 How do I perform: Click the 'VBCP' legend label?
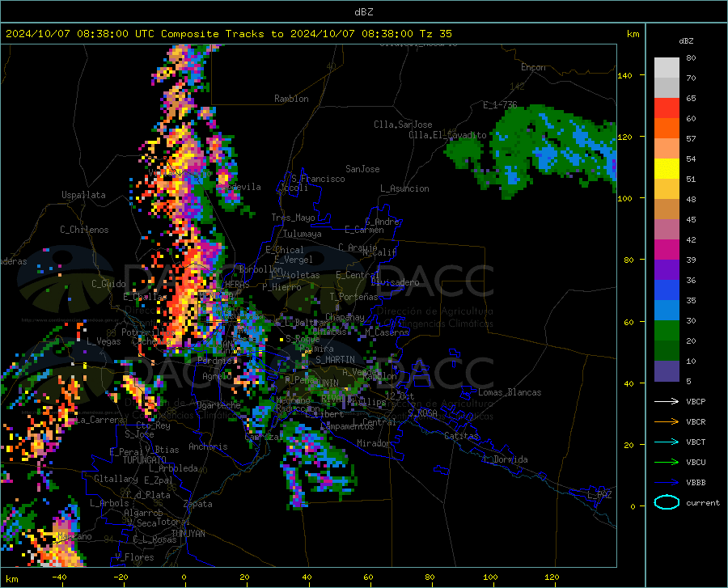coord(696,401)
